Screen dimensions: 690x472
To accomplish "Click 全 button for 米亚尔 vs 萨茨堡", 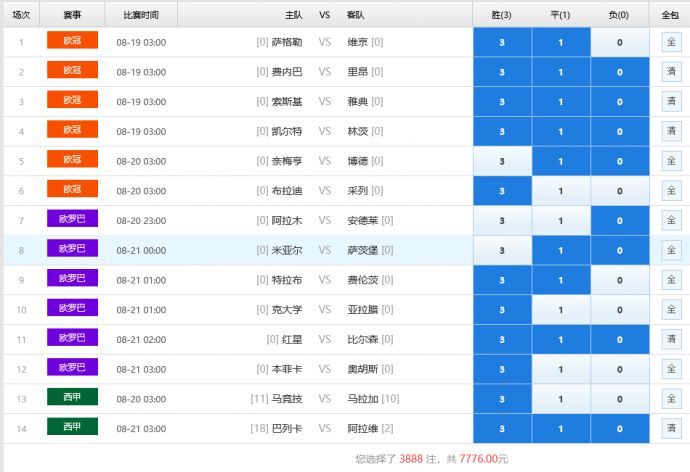I will [x=671, y=250].
